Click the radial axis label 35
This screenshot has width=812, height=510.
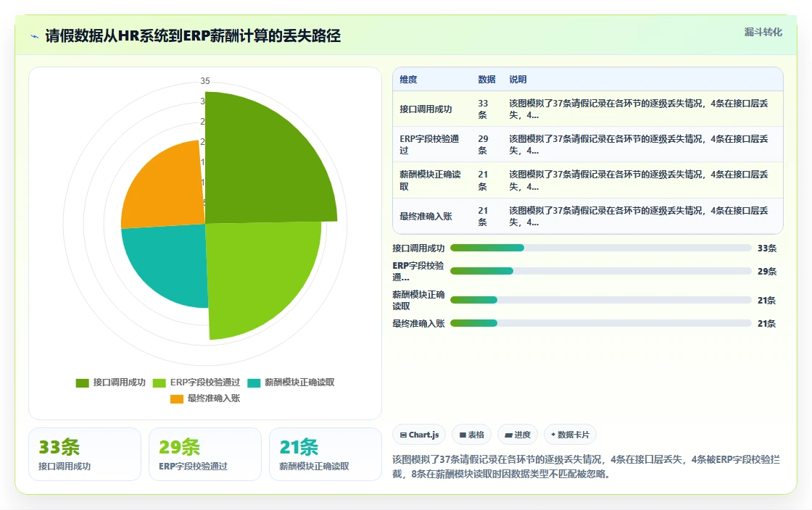[205, 81]
